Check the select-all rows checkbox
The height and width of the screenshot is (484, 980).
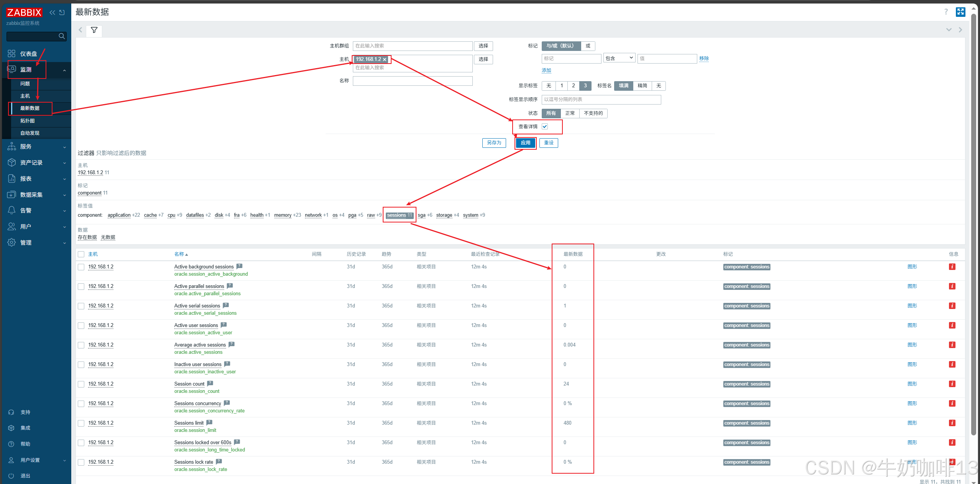tap(81, 254)
